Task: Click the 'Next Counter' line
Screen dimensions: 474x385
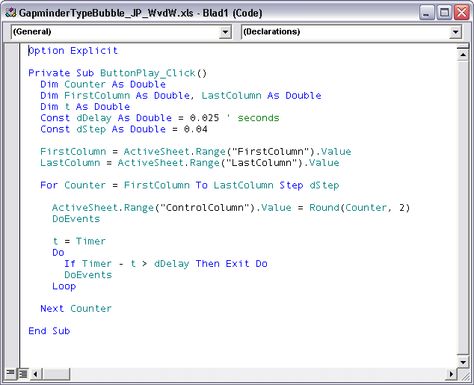Action: click(76, 309)
